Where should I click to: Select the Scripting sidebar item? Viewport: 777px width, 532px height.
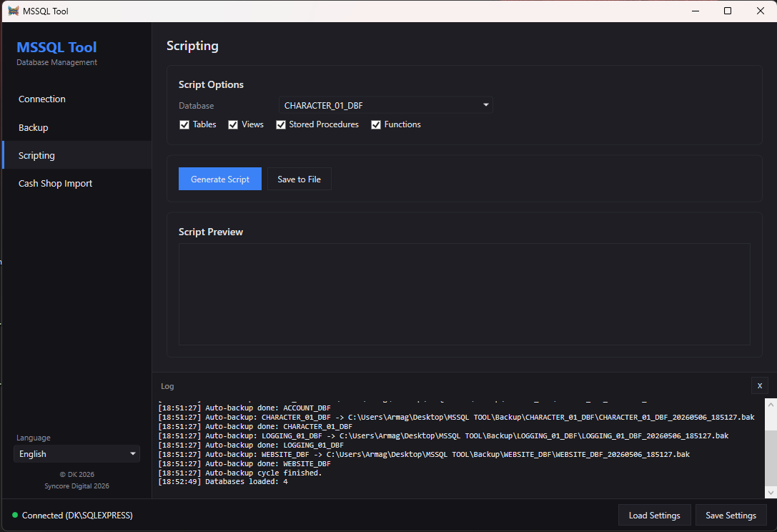point(76,155)
